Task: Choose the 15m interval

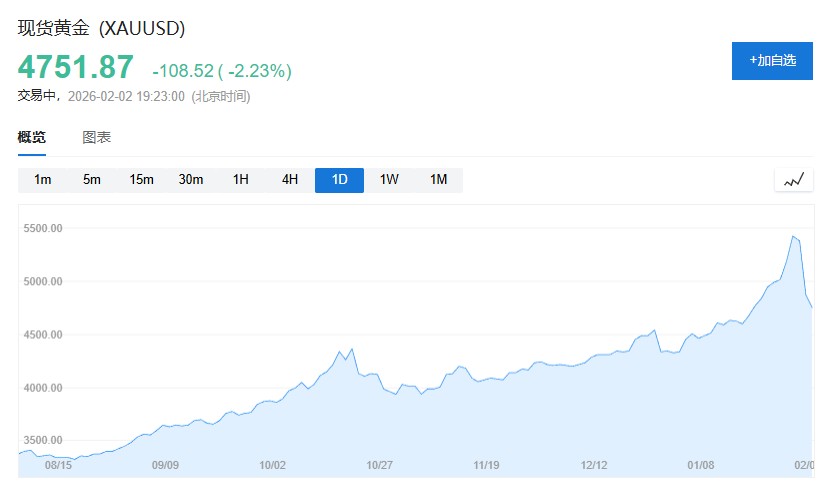Action: pyautogui.click(x=141, y=180)
